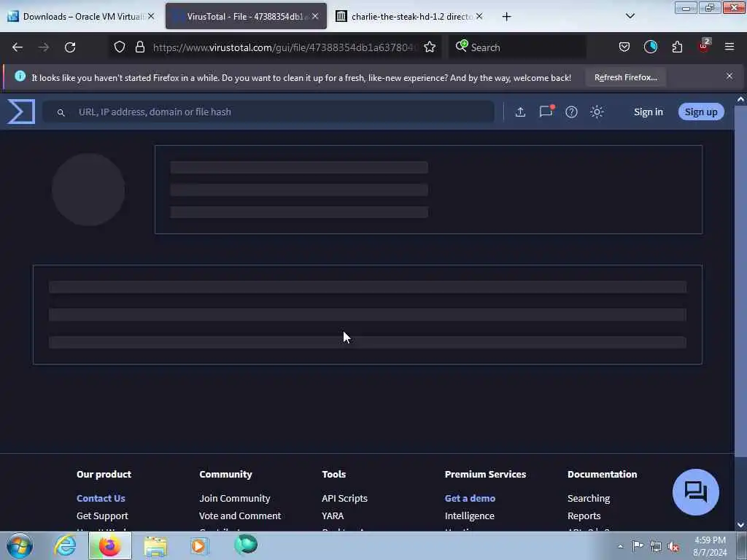Click the upload file icon

tap(520, 112)
